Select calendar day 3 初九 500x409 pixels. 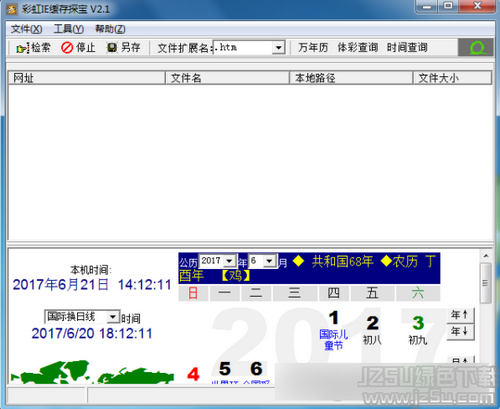[x=418, y=329]
